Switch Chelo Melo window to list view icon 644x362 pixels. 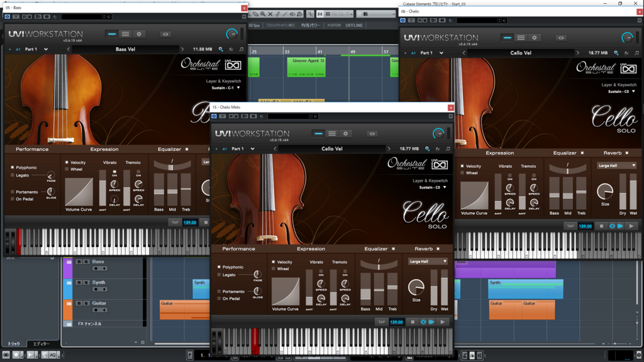332,133
